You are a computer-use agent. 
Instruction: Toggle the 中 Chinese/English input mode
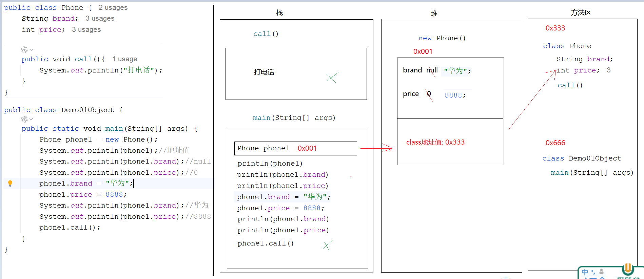tap(585, 272)
